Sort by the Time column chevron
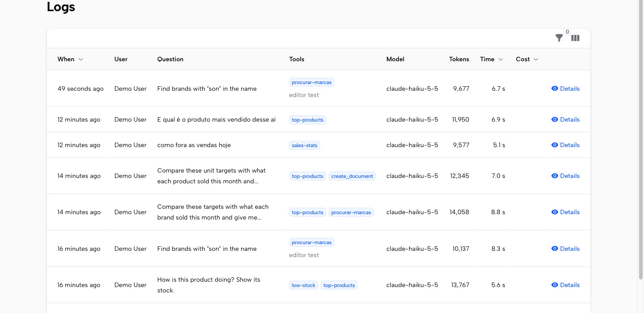Viewport: 644px width, 313px height. [500, 59]
